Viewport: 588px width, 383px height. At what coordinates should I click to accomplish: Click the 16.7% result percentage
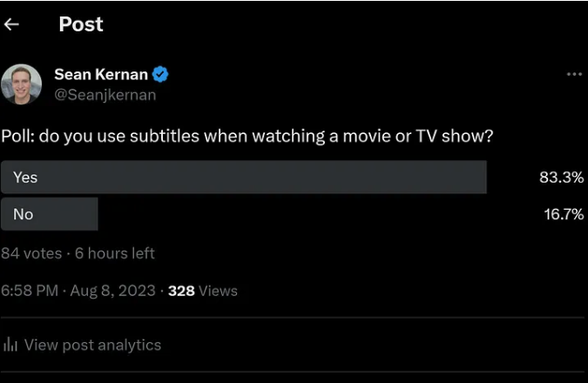563,215
